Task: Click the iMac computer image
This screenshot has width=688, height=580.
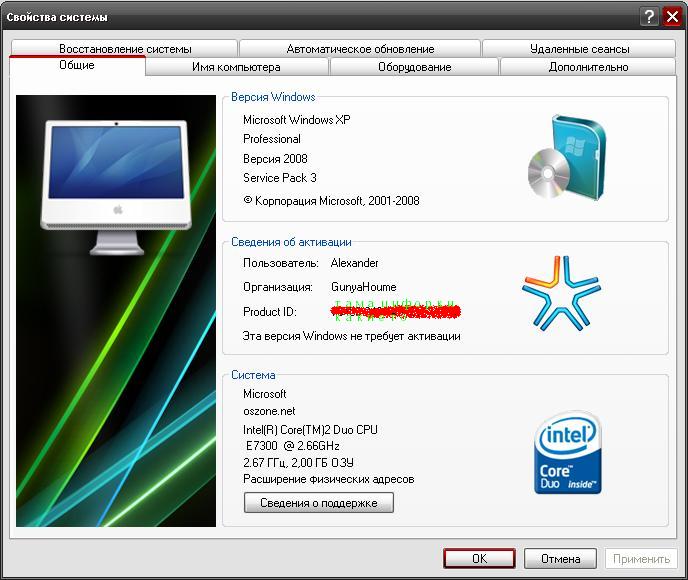Action: (x=116, y=187)
